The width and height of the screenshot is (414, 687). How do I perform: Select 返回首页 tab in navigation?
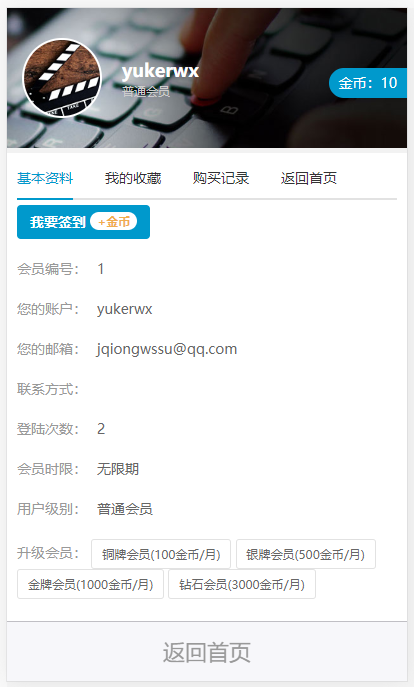pos(308,178)
